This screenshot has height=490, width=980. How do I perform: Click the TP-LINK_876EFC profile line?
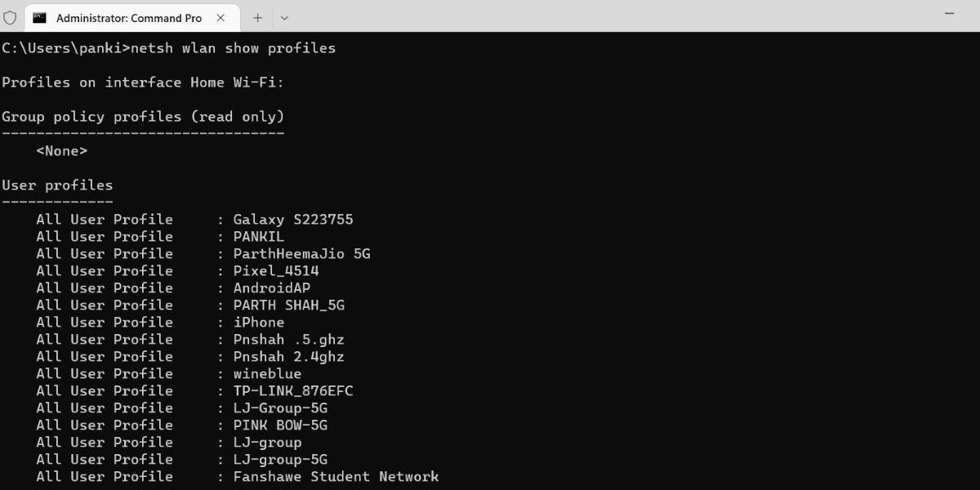pyautogui.click(x=294, y=390)
